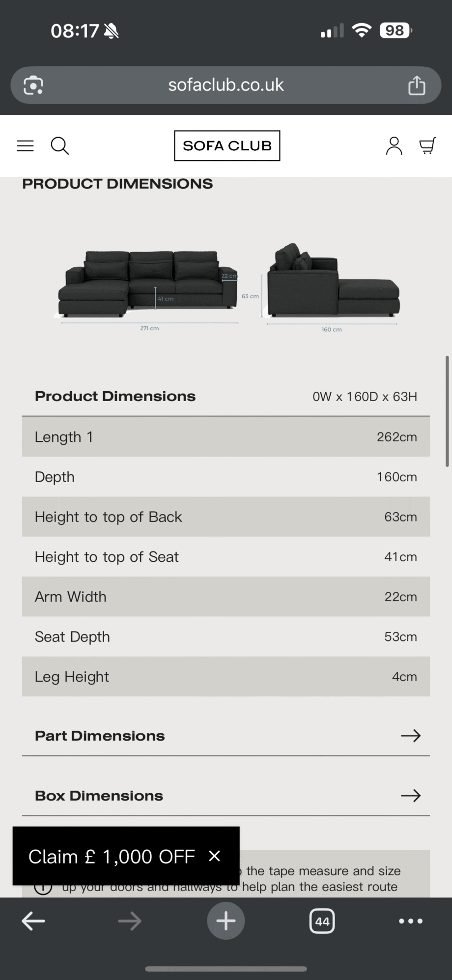Tap the sofaclub.co.uk address field

pyautogui.click(x=226, y=85)
